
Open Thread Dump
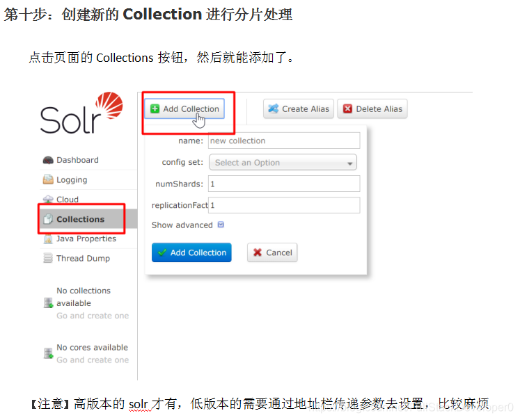click(83, 259)
